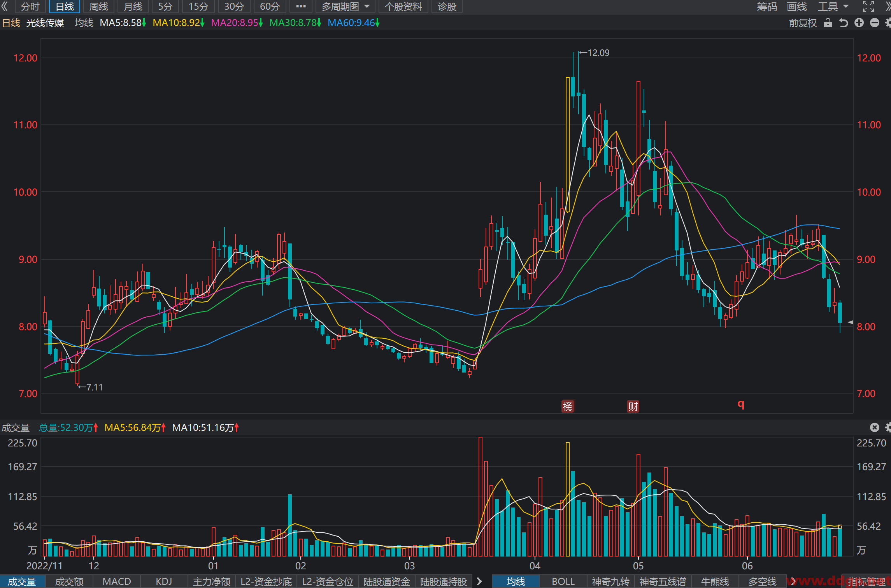Click the volume MA5:56.84万 label
This screenshot has height=588, width=891.
pyautogui.click(x=135, y=428)
